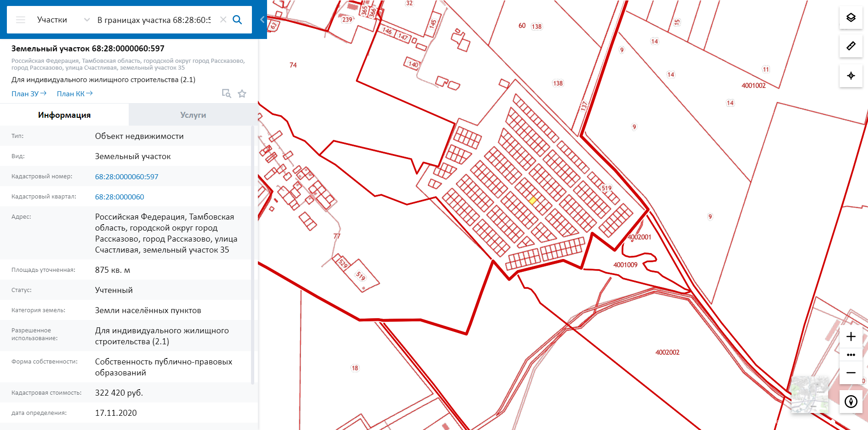The width and height of the screenshot is (868, 430).
Task: Expand the Участки search type dropdown
Action: coord(87,20)
